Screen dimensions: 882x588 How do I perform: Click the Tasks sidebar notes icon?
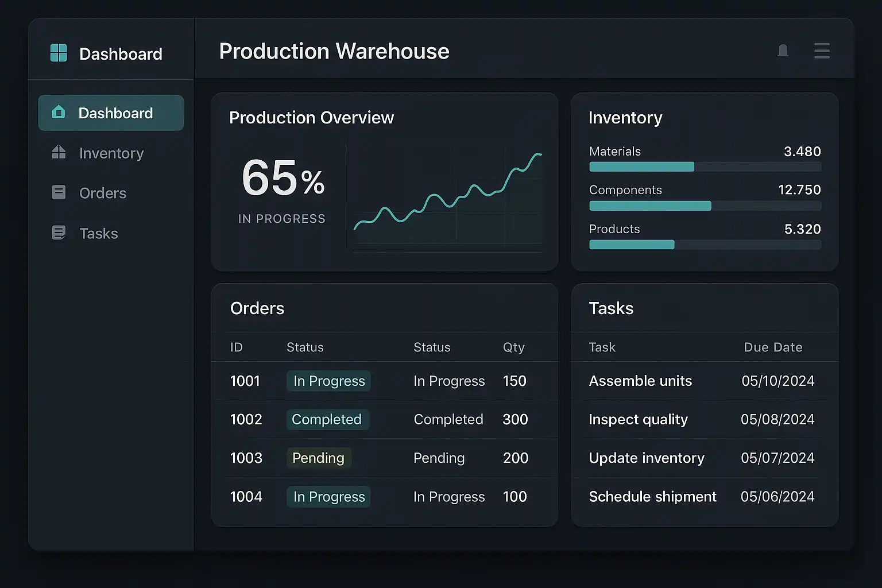[x=59, y=233]
